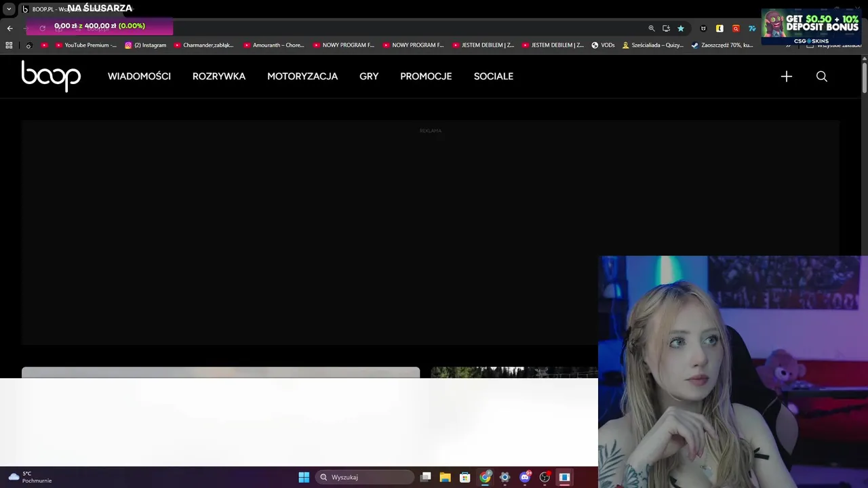Open the black cat extension icon
The width and height of the screenshot is (868, 488).
[x=703, y=28]
